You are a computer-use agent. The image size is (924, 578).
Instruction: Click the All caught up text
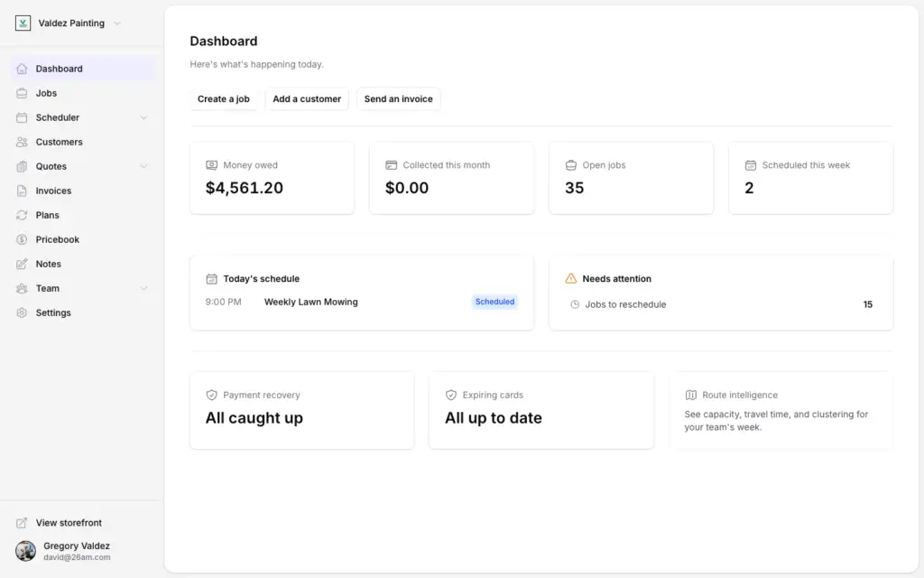pyautogui.click(x=254, y=418)
